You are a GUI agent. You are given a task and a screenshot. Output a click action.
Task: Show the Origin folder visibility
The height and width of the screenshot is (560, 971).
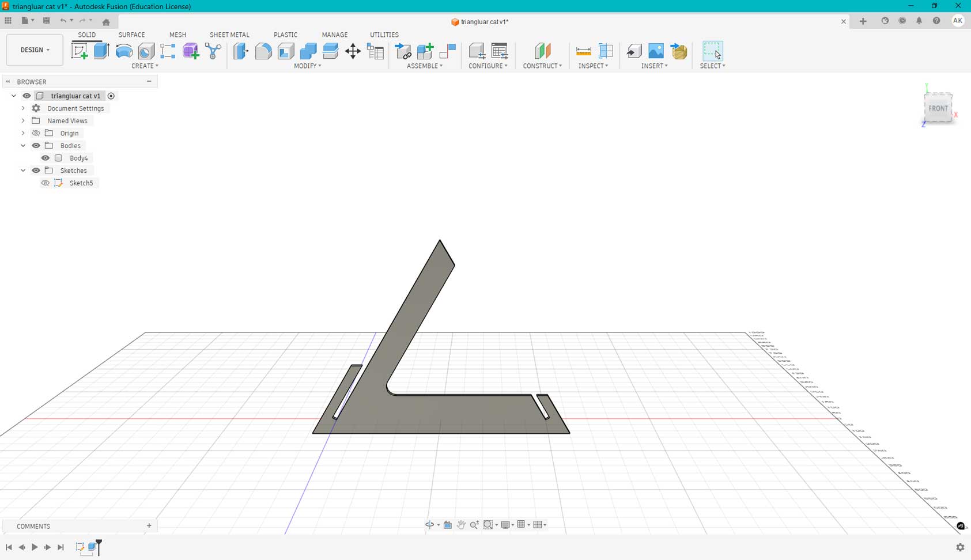[x=36, y=133]
